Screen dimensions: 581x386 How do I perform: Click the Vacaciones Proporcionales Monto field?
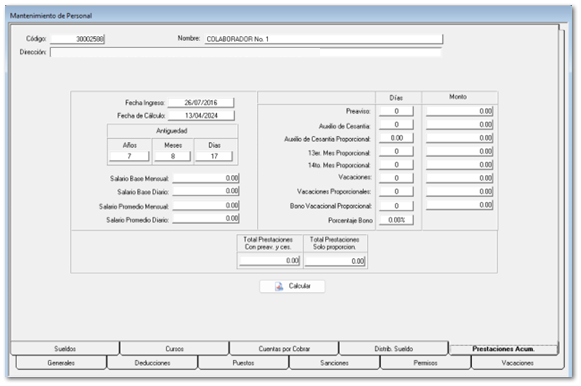point(459,191)
